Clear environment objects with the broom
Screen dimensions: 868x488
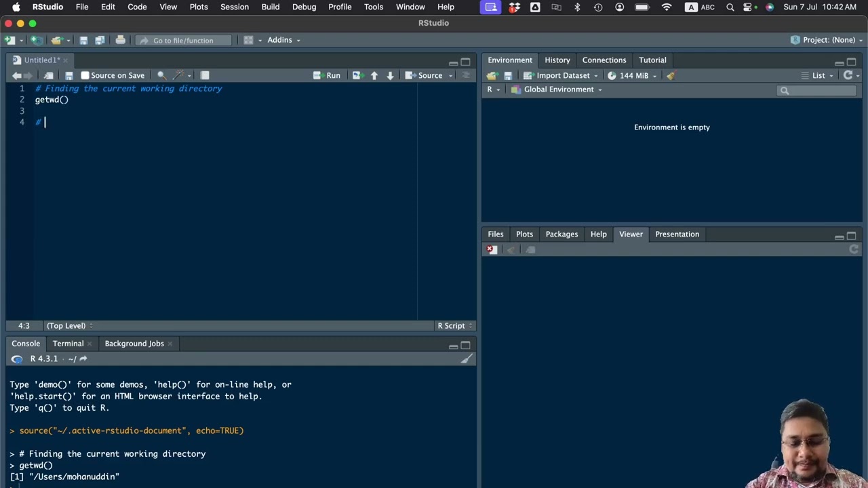coord(671,75)
